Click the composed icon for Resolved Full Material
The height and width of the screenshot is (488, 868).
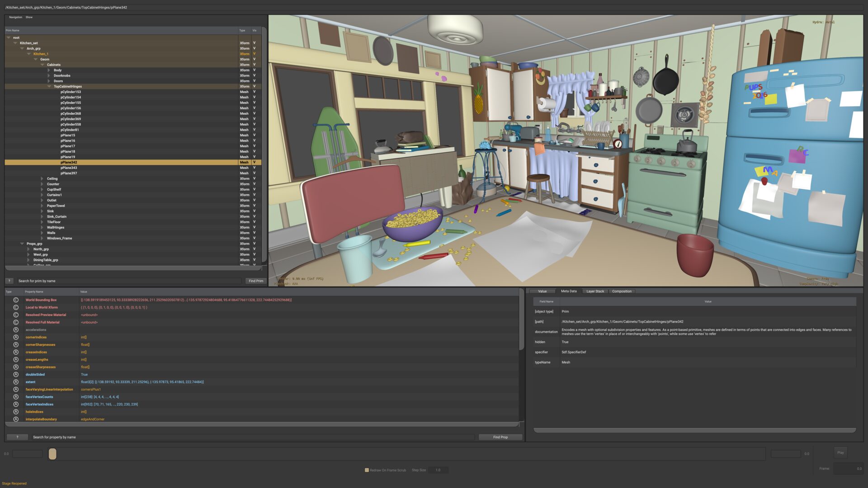[16, 322]
